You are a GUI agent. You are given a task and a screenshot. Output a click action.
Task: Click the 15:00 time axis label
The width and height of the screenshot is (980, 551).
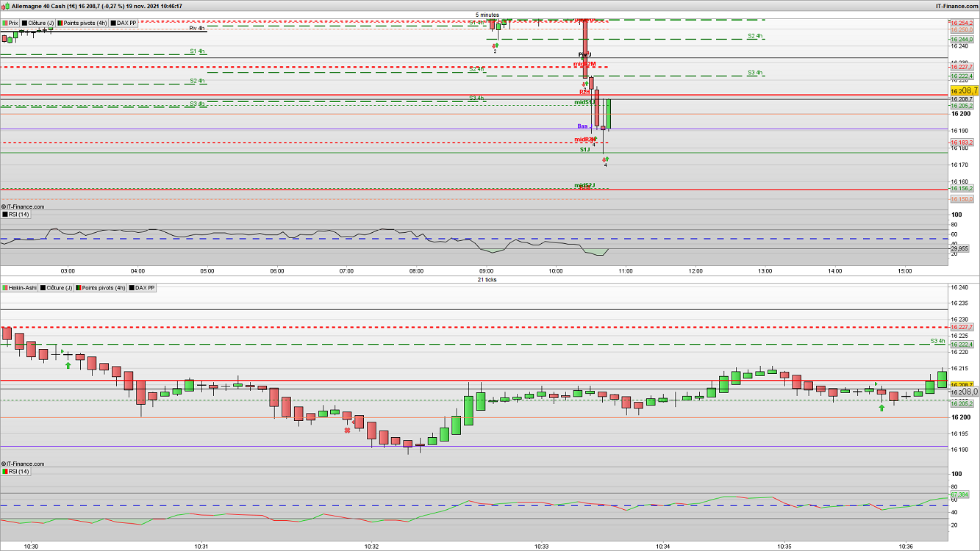click(x=904, y=271)
